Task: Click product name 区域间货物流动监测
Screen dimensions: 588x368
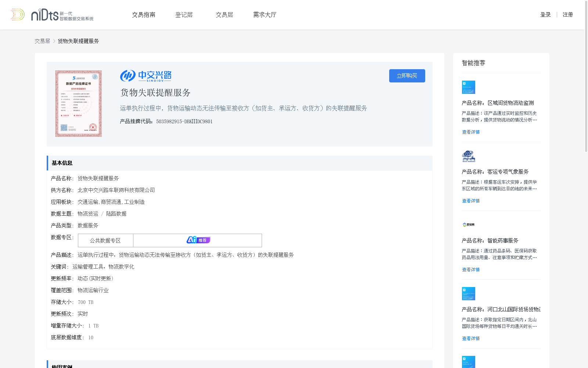Action: point(511,103)
